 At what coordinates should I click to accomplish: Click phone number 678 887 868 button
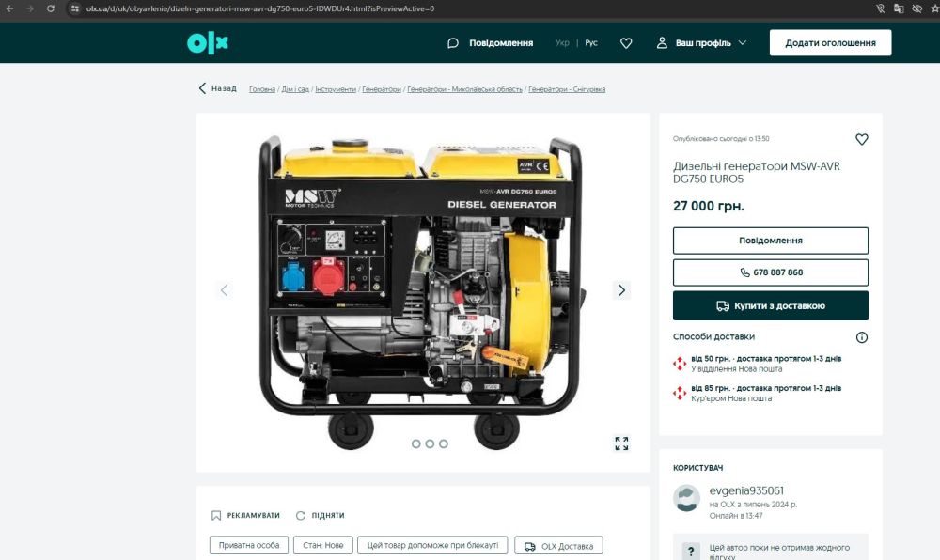(x=770, y=272)
